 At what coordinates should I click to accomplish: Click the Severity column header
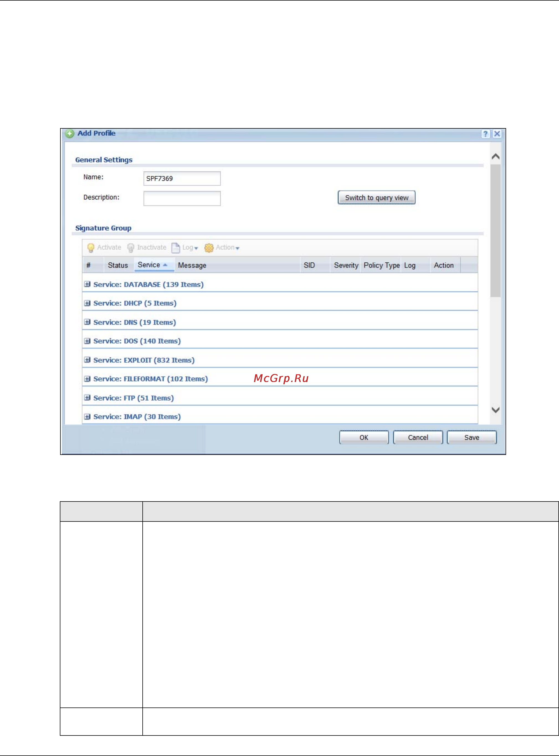346,265
